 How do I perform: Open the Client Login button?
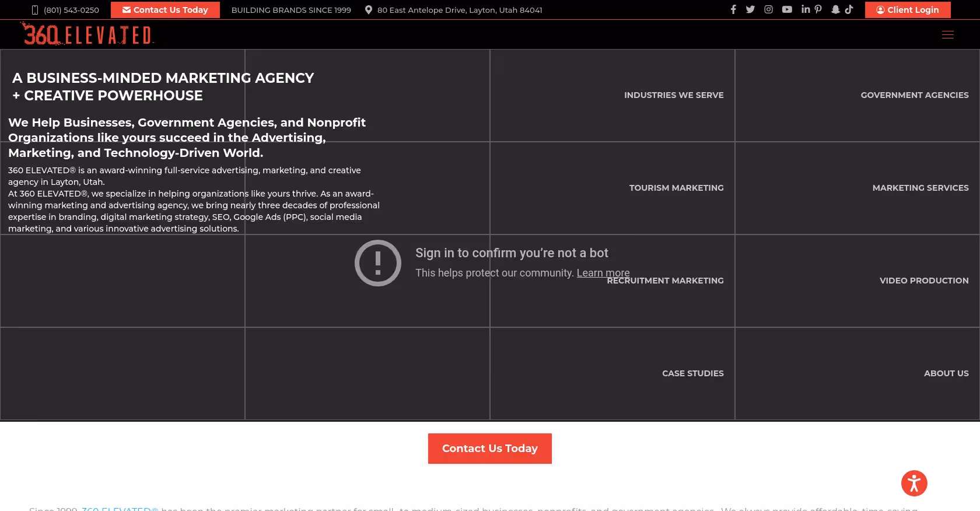point(908,10)
